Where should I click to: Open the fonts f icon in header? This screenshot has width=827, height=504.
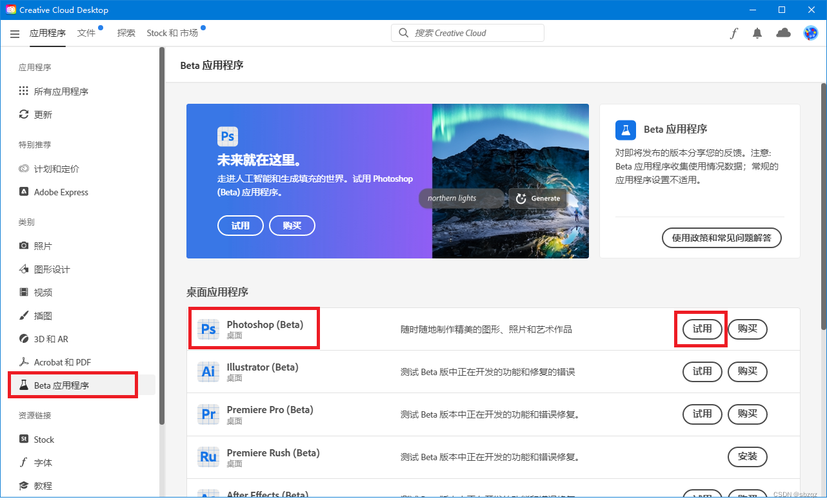(x=734, y=34)
